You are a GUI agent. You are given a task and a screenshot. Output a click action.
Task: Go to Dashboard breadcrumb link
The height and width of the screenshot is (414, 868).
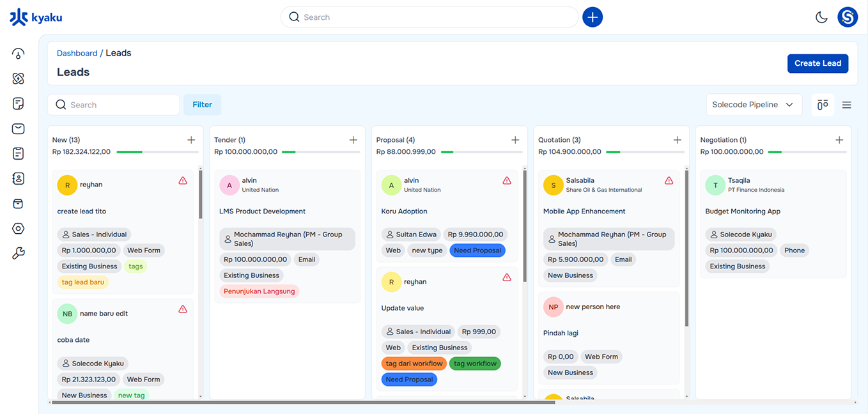tap(77, 53)
